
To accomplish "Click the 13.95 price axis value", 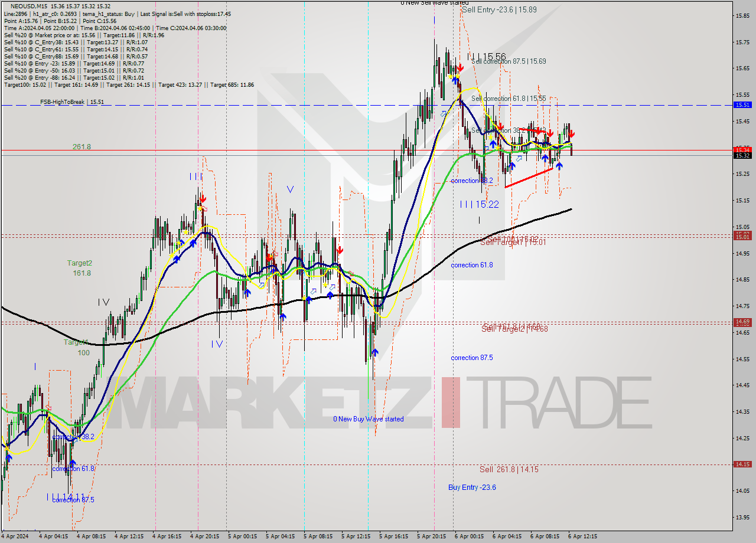I will pyautogui.click(x=742, y=518).
